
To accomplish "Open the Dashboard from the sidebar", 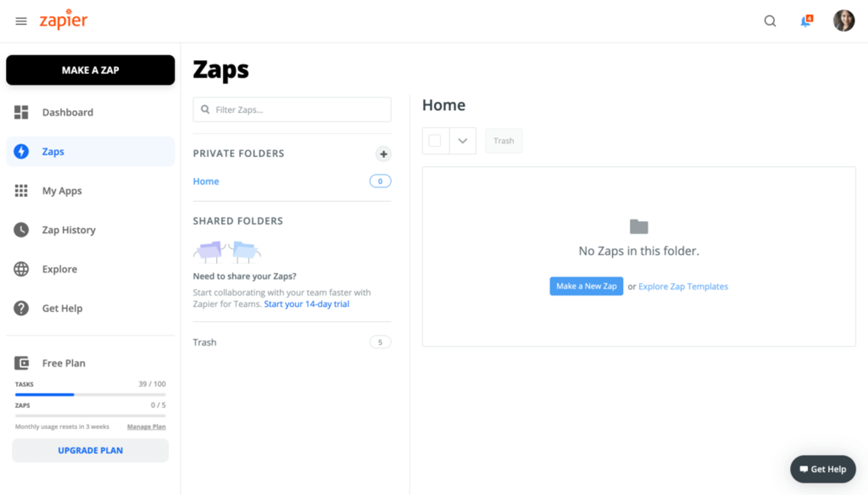I will [x=68, y=112].
